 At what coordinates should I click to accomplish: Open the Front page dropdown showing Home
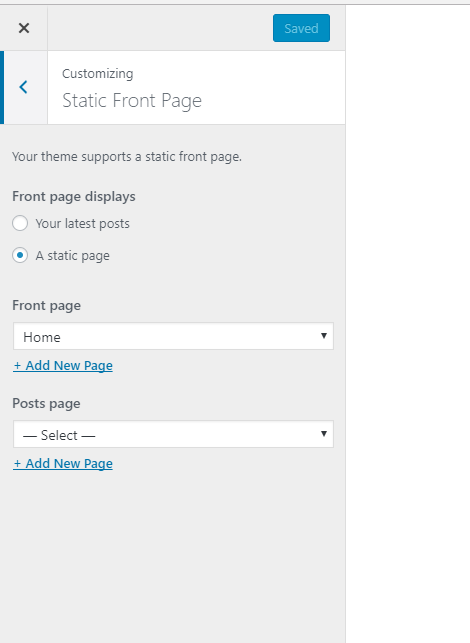[173, 336]
